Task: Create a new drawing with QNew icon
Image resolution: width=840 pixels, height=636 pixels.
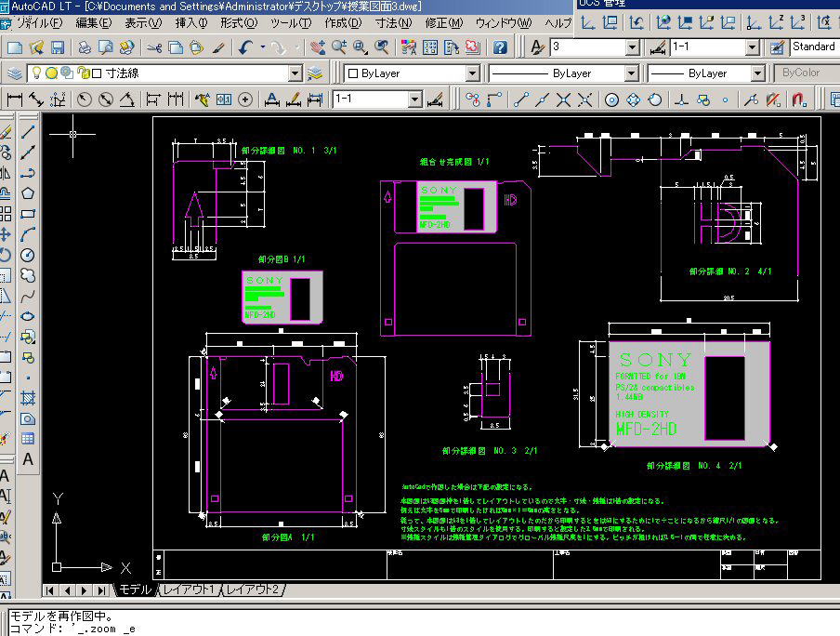Action: pyautogui.click(x=15, y=47)
